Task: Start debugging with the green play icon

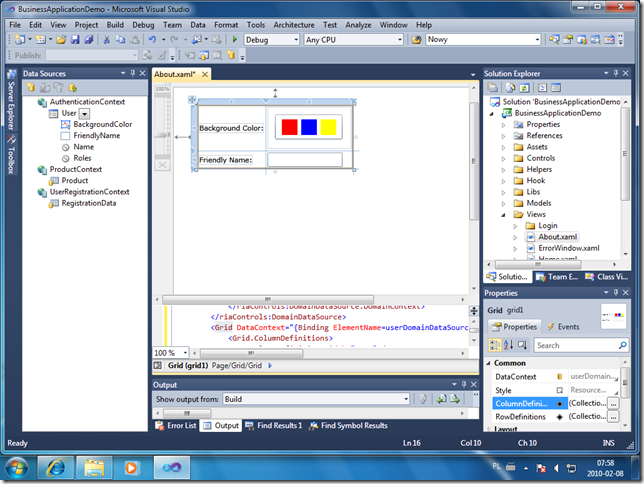Action: 235,39
